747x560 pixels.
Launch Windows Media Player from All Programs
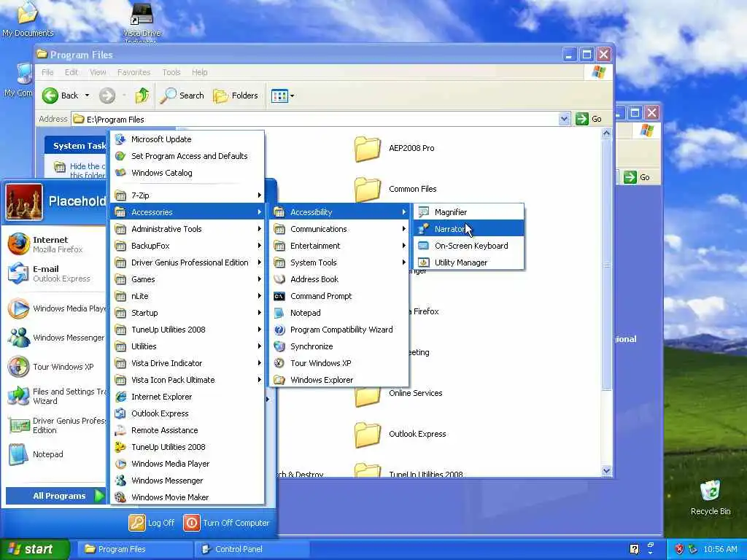(187, 464)
